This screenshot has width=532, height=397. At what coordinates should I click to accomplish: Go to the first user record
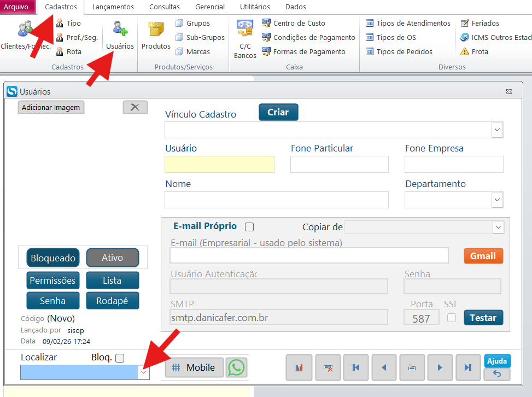click(356, 367)
